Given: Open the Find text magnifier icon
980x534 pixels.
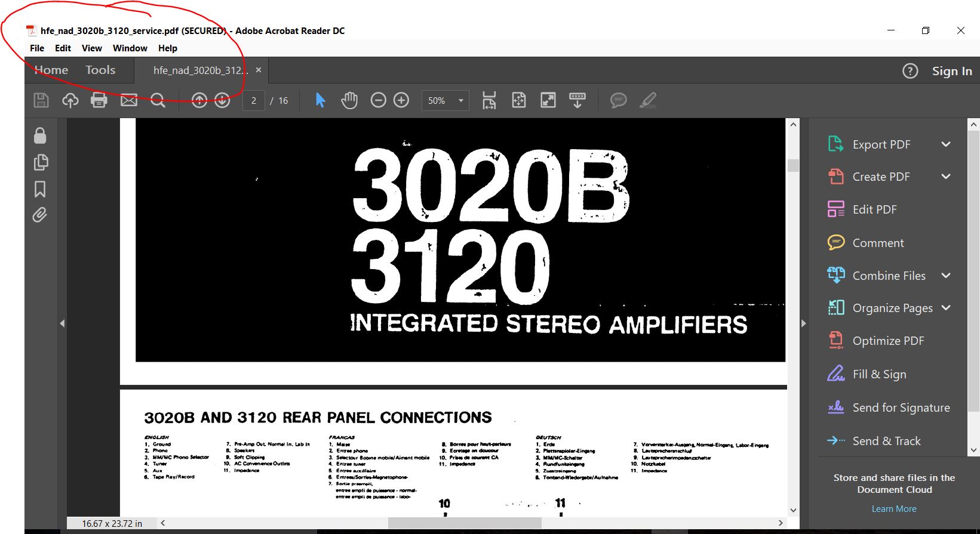Looking at the screenshot, I should pyautogui.click(x=158, y=100).
